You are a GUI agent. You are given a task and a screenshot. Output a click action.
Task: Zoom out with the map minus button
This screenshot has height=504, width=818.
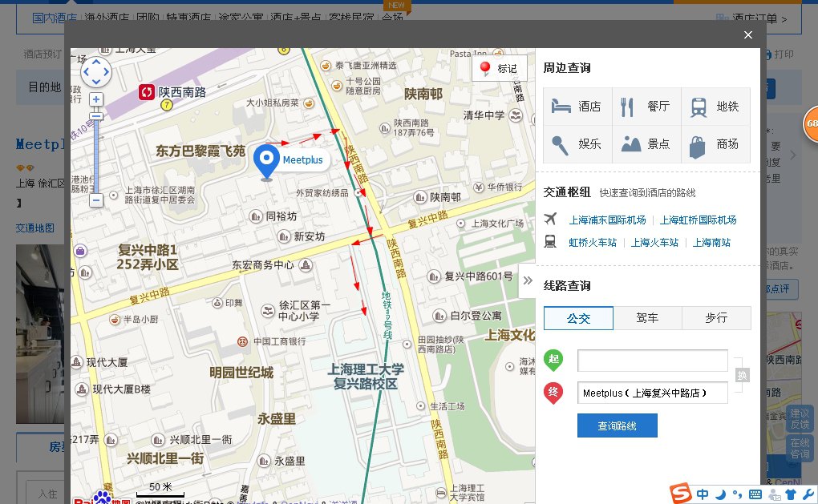pos(96,200)
